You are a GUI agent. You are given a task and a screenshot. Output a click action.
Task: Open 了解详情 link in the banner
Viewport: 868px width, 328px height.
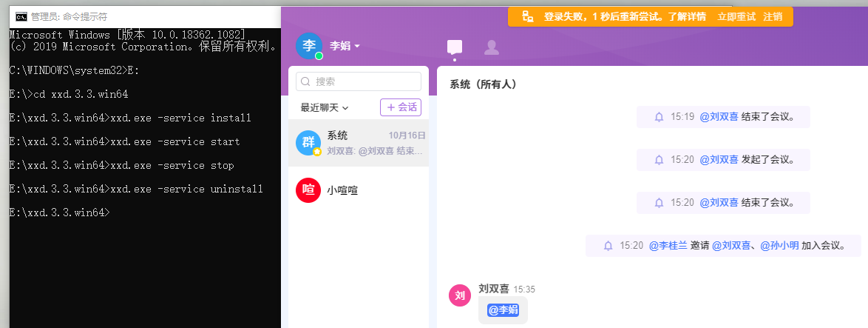(x=687, y=16)
